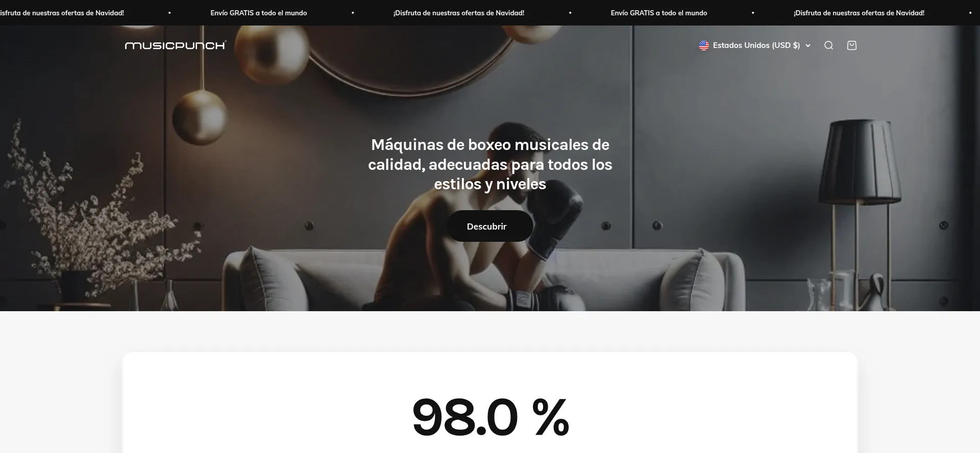Screen dimensions: 980x453
Task: Click the Máquinas de boxeo musicales hero heading
Action: (x=490, y=164)
